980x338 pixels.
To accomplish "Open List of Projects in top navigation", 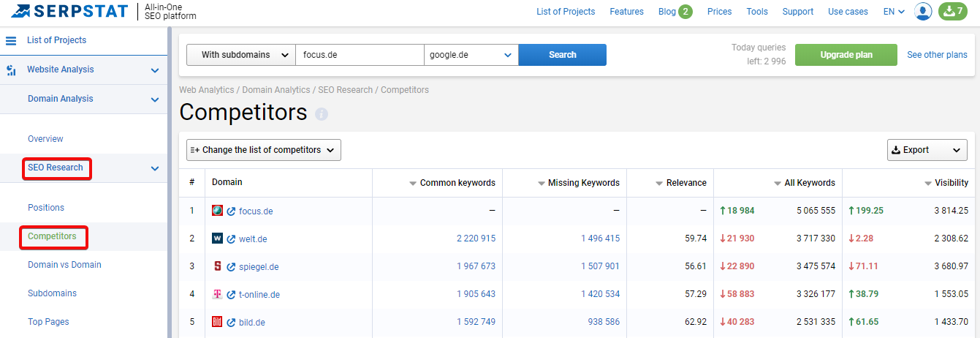I will click(566, 12).
